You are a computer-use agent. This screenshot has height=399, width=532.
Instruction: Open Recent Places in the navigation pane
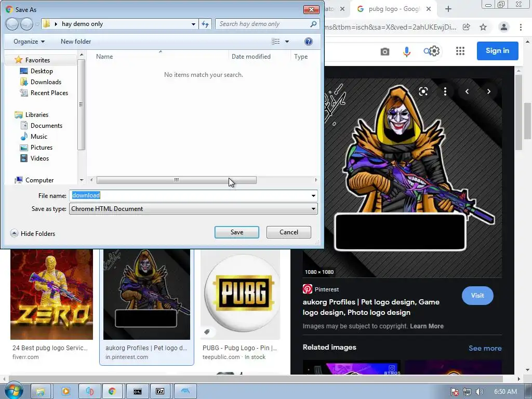pos(49,92)
